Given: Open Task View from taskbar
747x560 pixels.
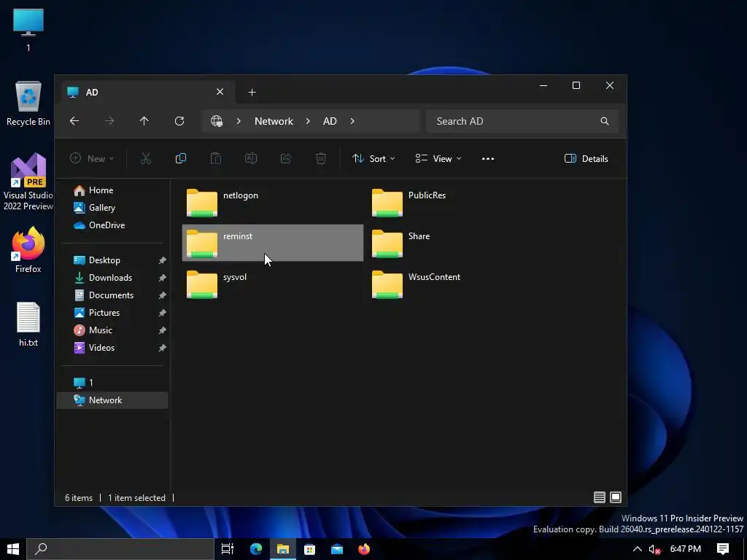Looking at the screenshot, I should point(228,549).
